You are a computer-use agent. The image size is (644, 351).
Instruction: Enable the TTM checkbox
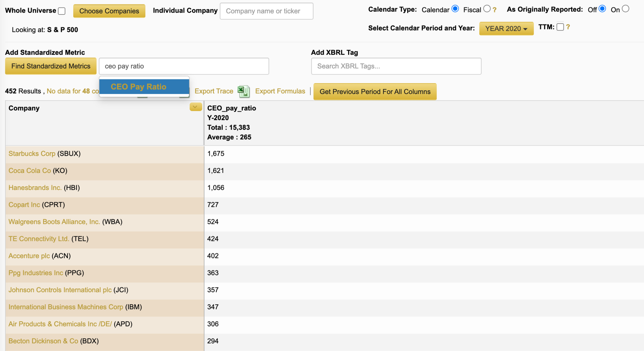pyautogui.click(x=560, y=27)
